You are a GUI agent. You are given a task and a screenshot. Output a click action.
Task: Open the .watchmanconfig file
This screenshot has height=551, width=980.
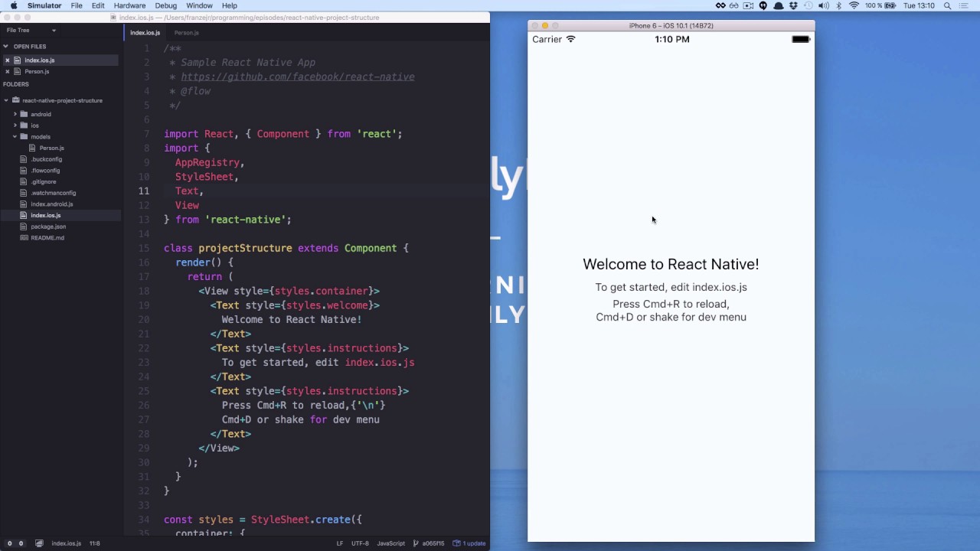click(x=53, y=193)
